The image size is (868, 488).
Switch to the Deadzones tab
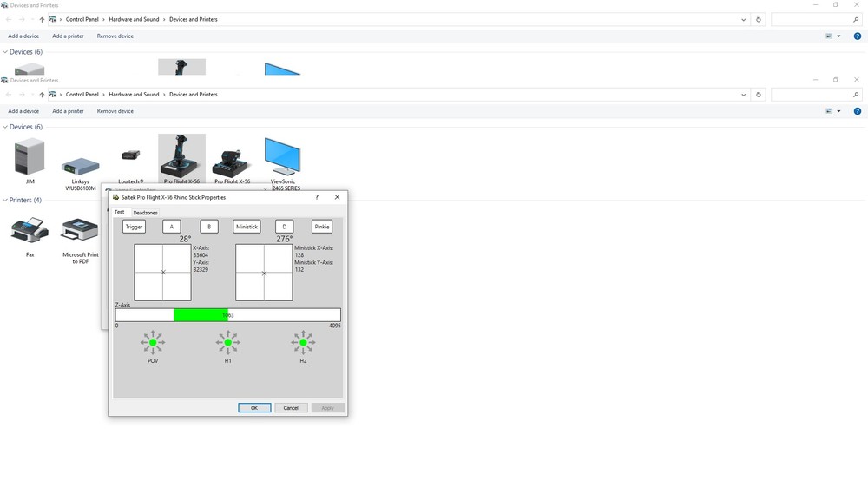click(x=146, y=213)
